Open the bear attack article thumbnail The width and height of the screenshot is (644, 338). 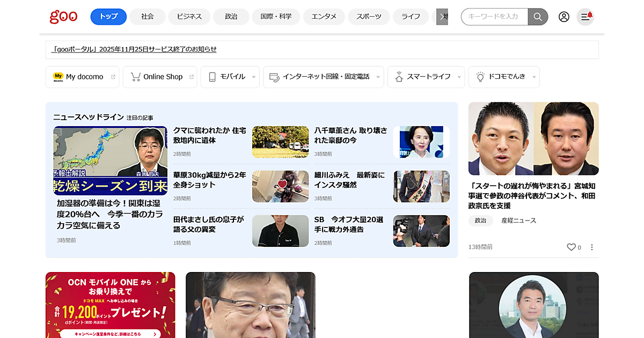pyautogui.click(x=280, y=142)
